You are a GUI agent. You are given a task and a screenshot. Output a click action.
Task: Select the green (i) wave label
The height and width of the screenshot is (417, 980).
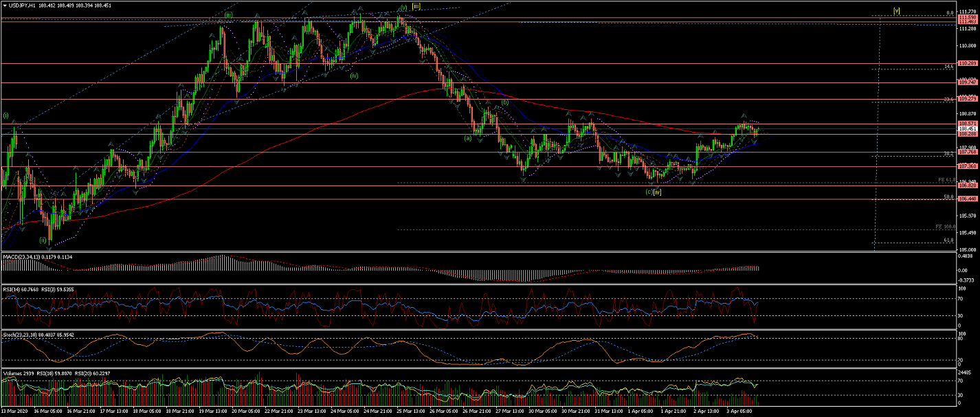point(5,115)
